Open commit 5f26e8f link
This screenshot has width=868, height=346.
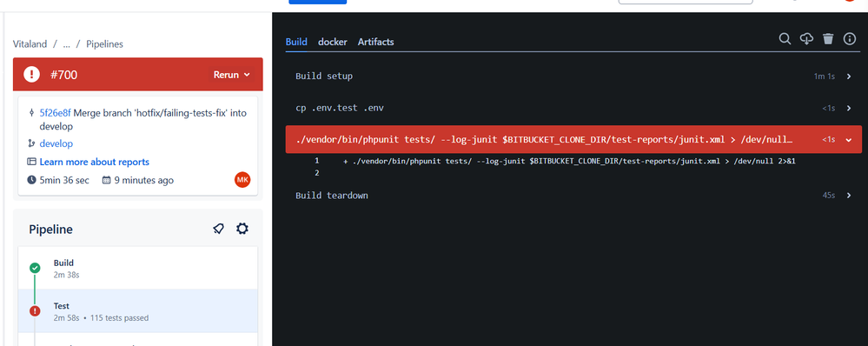click(55, 113)
